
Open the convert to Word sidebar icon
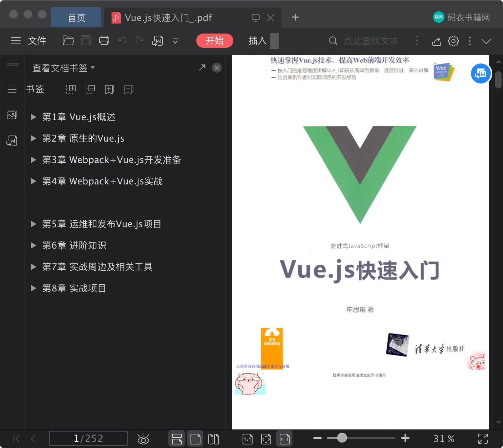12,141
